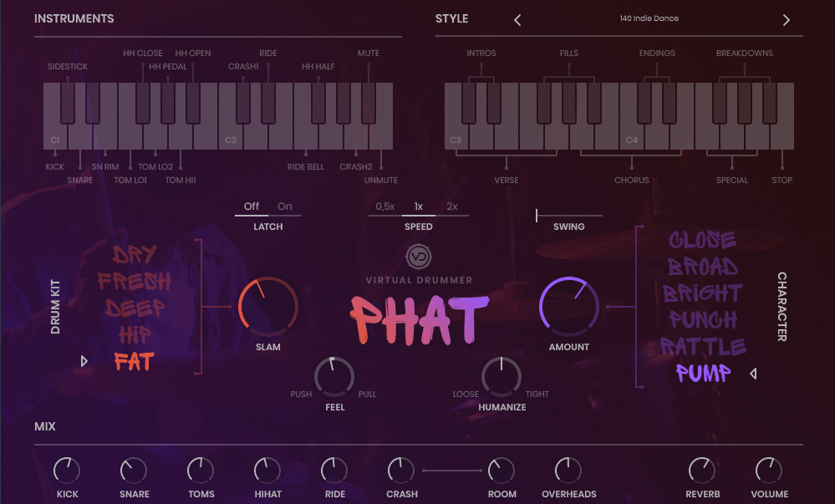
Task: Click the ENDINGS label
Action: point(657,53)
